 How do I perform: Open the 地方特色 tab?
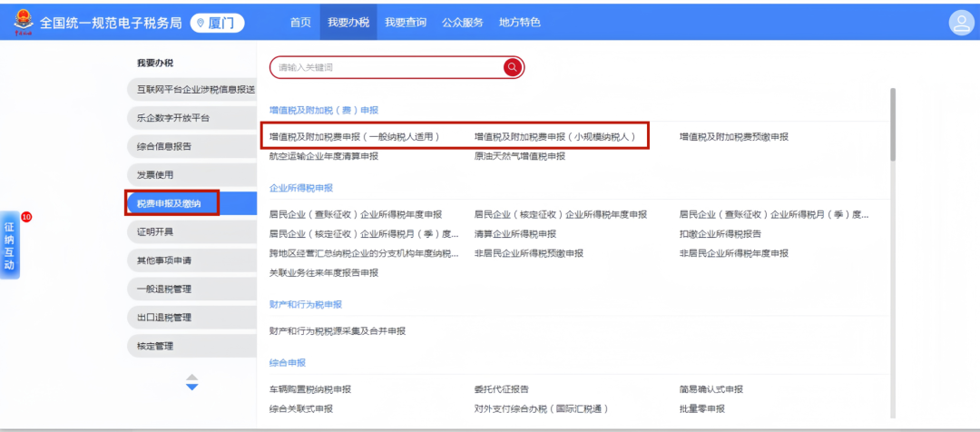(x=519, y=23)
